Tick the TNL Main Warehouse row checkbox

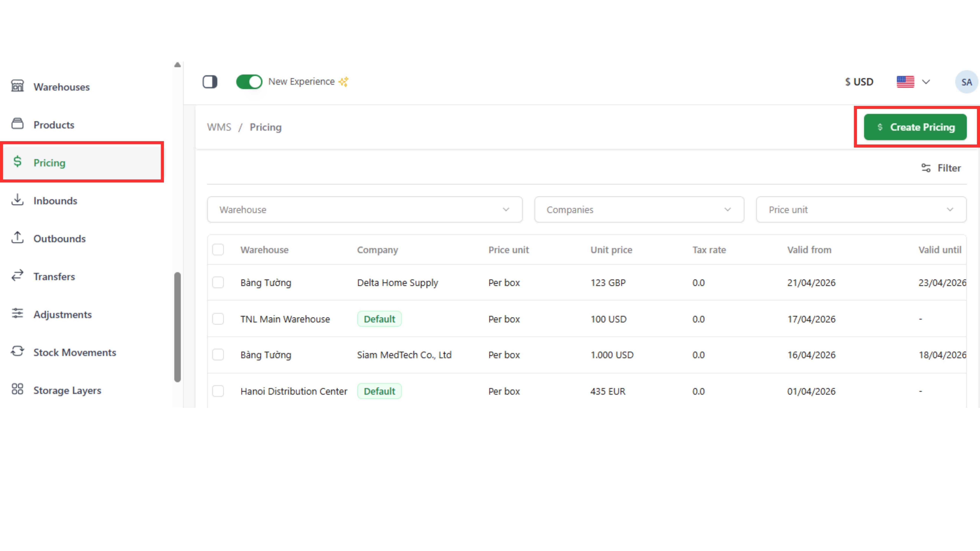[218, 319]
